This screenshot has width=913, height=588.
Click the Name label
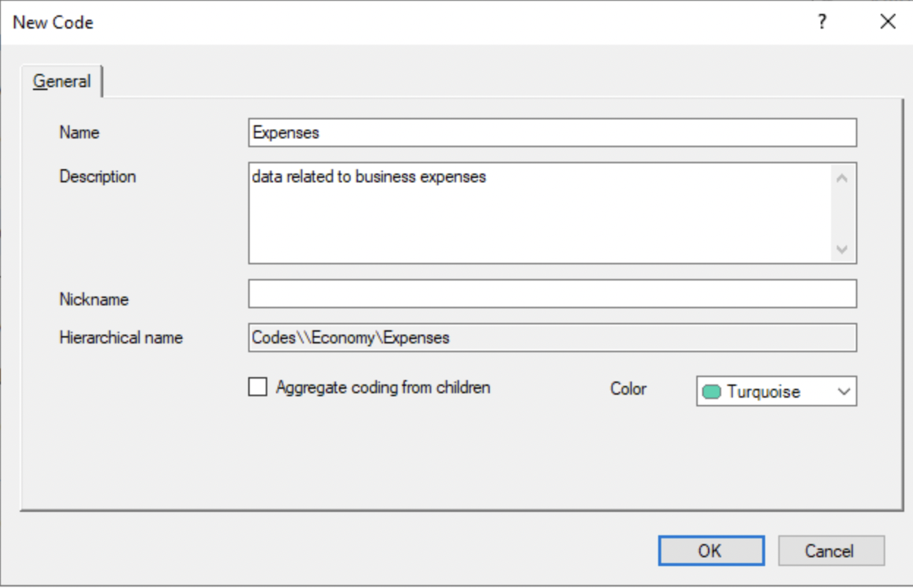tap(78, 133)
